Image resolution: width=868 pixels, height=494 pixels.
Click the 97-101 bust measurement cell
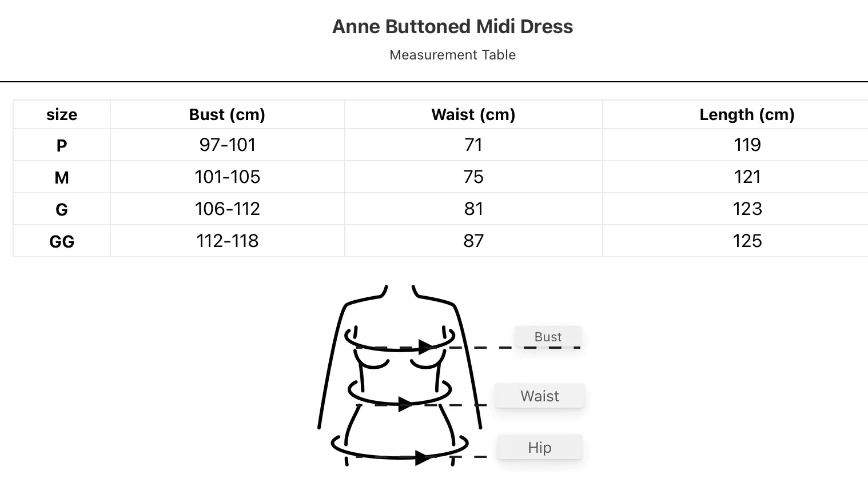[x=227, y=145]
